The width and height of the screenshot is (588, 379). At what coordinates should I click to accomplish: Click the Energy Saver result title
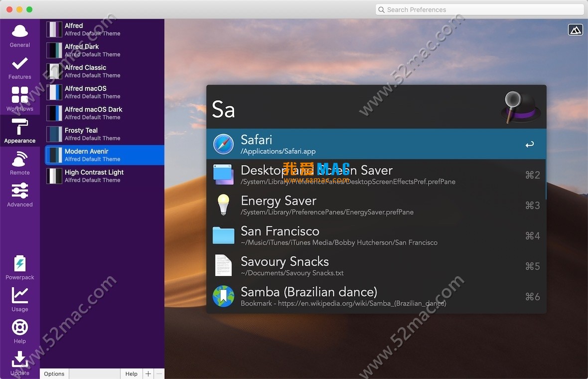(279, 201)
